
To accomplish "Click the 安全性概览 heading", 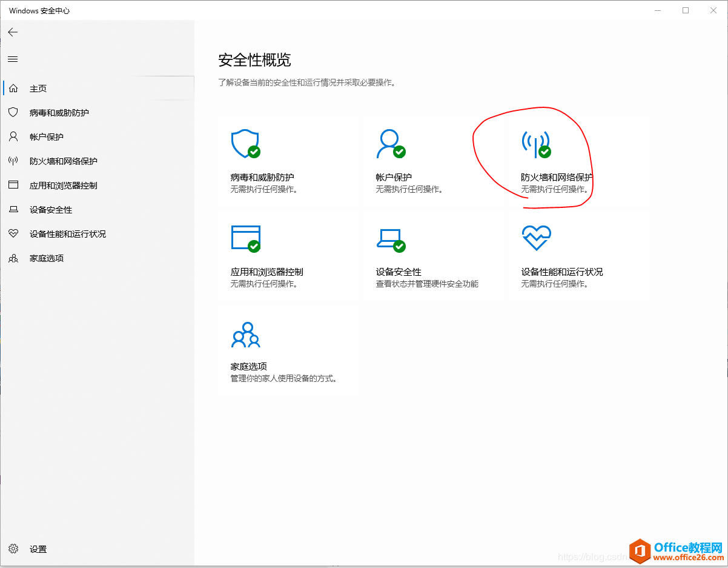I will coord(254,60).
